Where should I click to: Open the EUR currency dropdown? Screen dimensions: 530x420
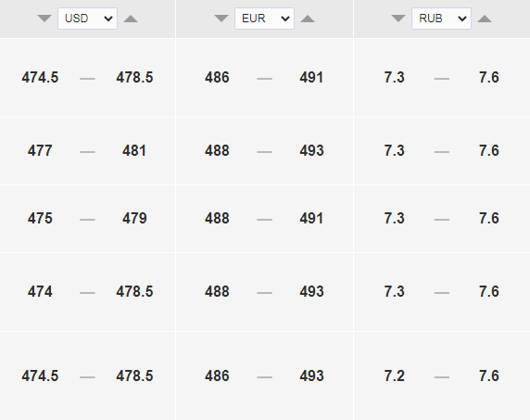point(264,19)
